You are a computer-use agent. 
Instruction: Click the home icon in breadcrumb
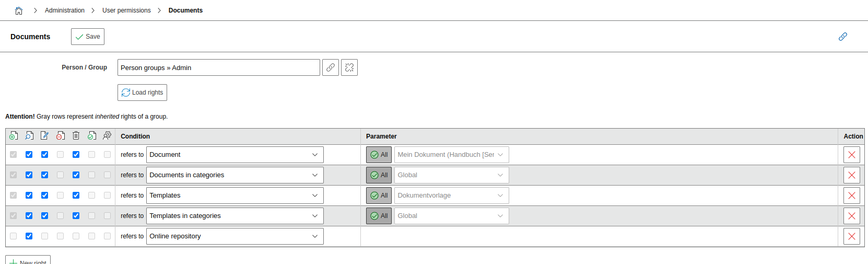coord(19,10)
